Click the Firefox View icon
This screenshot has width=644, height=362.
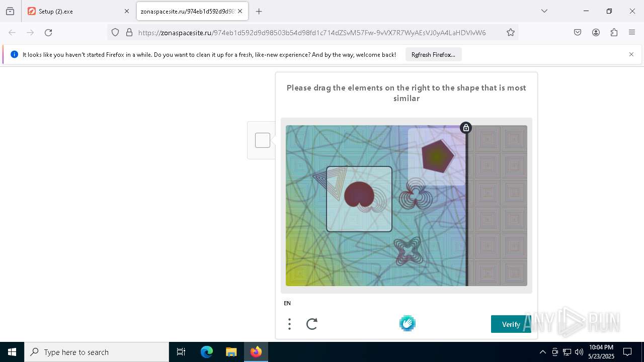10,11
